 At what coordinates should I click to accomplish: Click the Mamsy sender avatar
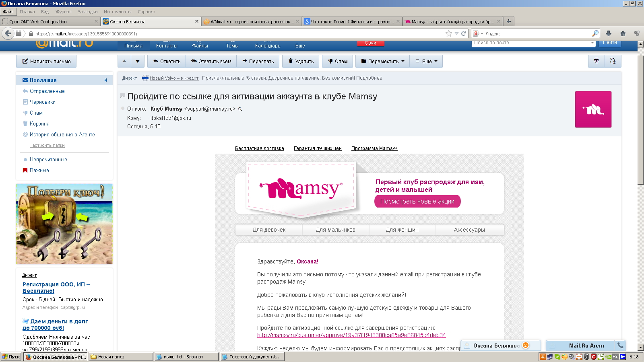coord(593,109)
